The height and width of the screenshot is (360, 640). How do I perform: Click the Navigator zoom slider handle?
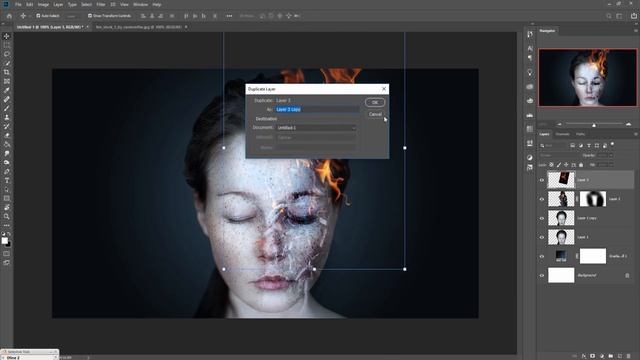tap(594, 124)
